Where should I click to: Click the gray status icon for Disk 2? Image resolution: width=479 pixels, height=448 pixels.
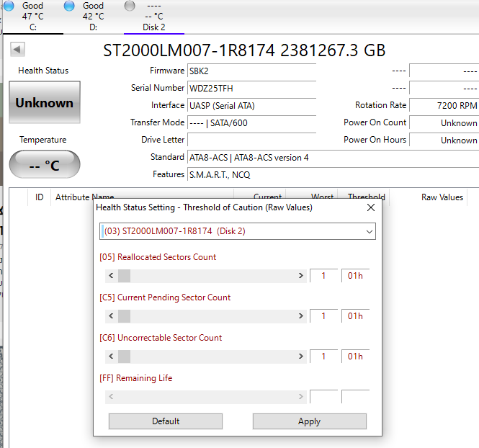[x=130, y=6]
